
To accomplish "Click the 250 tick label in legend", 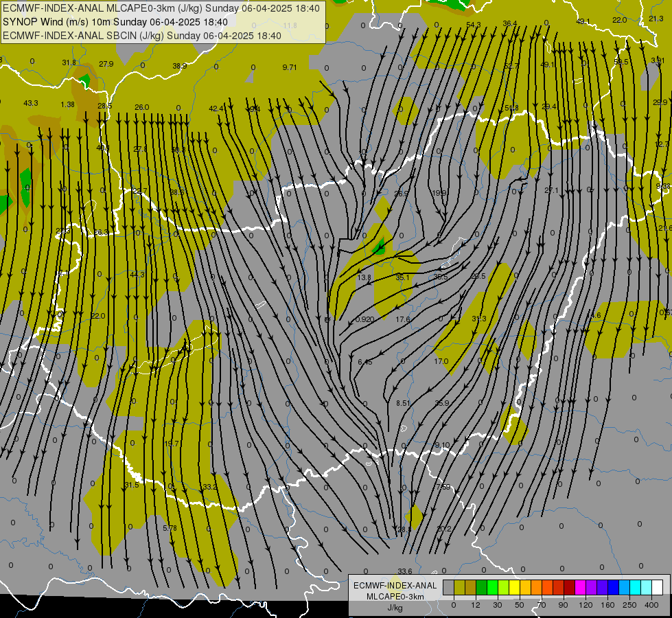I will (x=629, y=605).
